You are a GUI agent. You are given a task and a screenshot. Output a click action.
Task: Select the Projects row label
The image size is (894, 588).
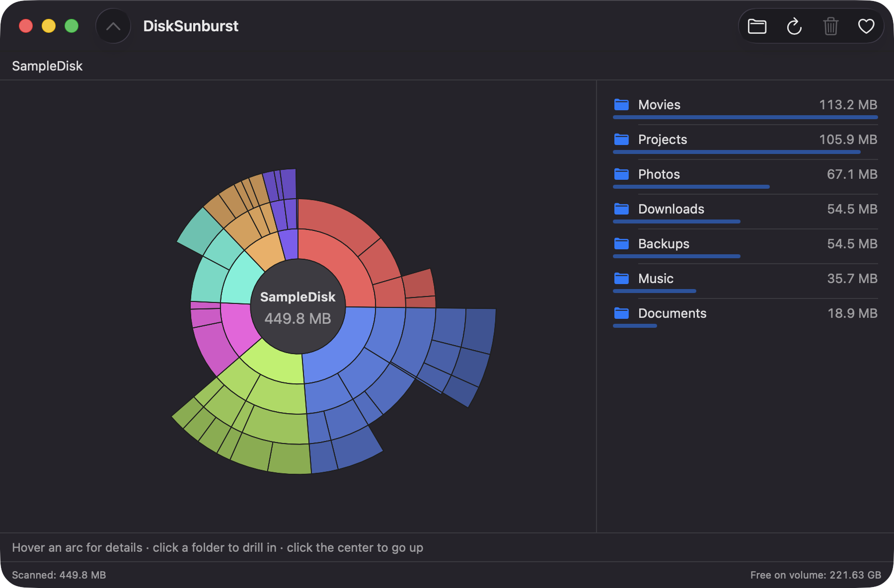(x=663, y=140)
